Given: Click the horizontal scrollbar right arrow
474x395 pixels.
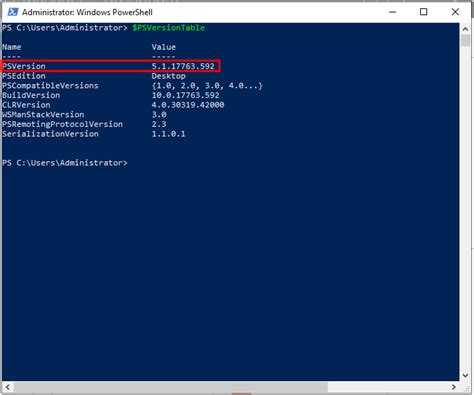Looking at the screenshot, I should point(454,387).
